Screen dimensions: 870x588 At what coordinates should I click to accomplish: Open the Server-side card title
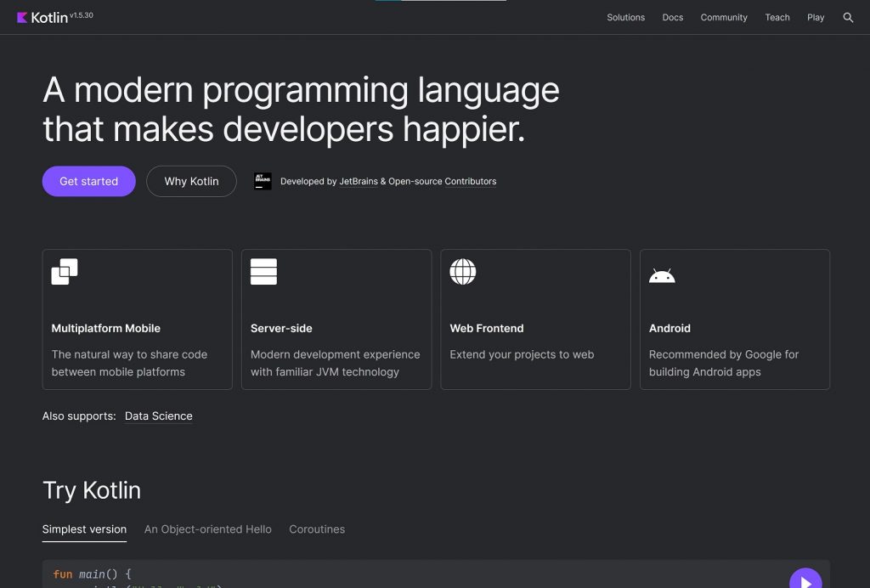pyautogui.click(x=281, y=328)
